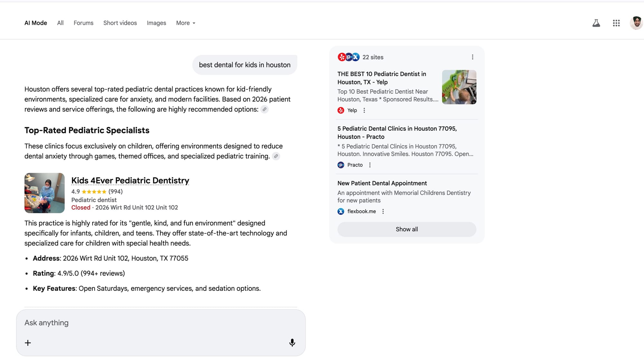Click the Yelp source icon
The height and width of the screenshot is (363, 644).
click(341, 110)
